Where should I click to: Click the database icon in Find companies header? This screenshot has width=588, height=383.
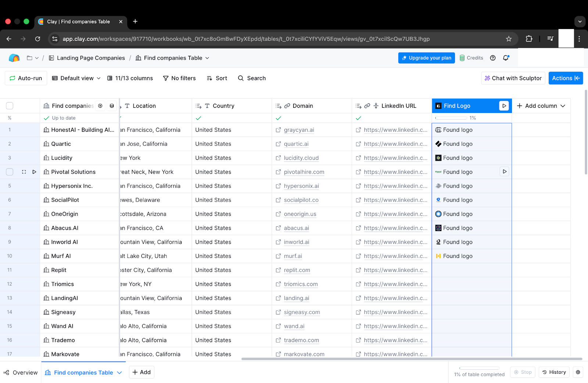click(x=112, y=106)
